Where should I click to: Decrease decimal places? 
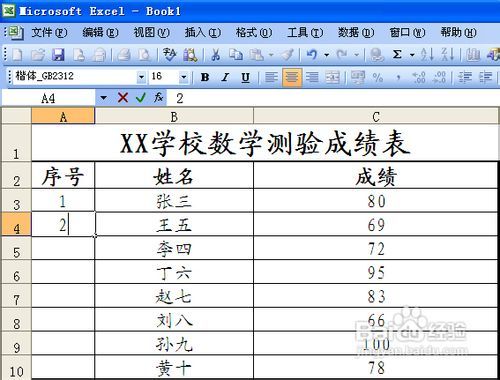(x=439, y=78)
